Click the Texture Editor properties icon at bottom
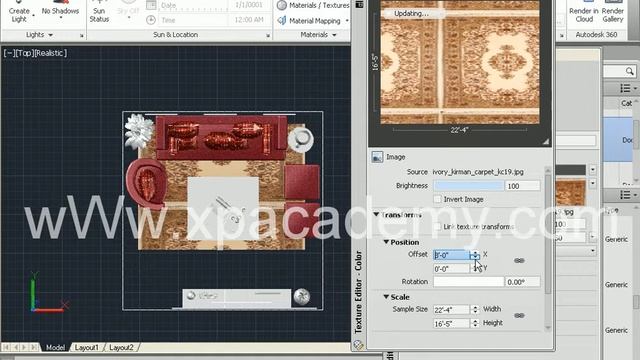The width and height of the screenshot is (640, 360). (358, 345)
